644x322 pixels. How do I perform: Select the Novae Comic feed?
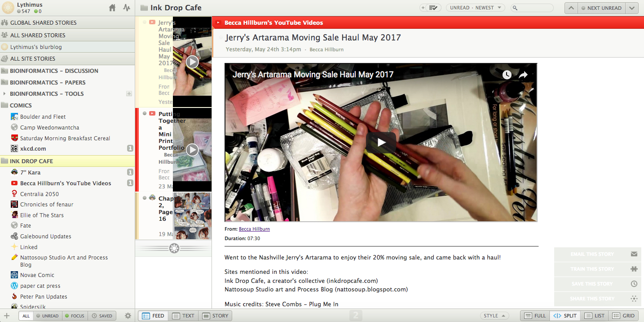tap(37, 275)
